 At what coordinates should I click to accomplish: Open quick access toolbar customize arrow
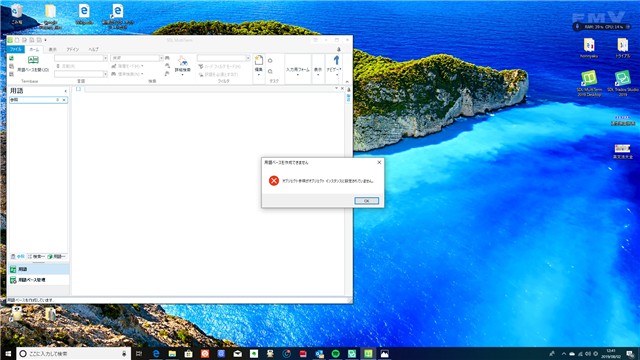(x=45, y=40)
